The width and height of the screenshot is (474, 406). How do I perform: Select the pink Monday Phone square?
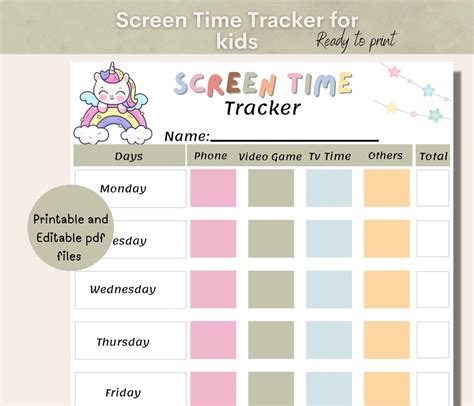click(213, 188)
